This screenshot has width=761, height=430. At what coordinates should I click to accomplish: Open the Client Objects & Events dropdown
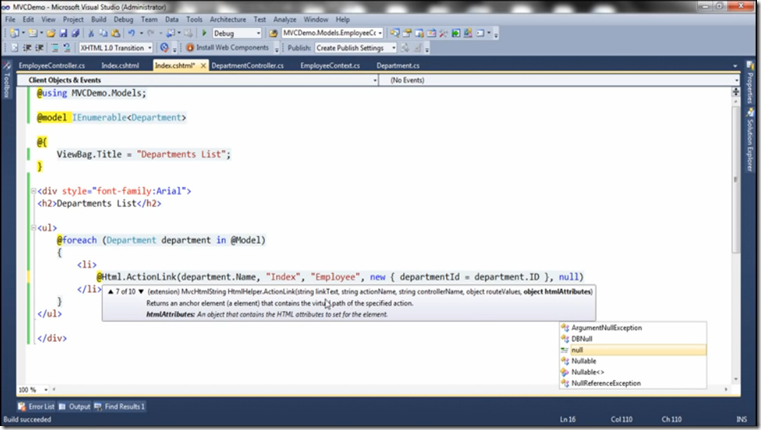(198, 80)
